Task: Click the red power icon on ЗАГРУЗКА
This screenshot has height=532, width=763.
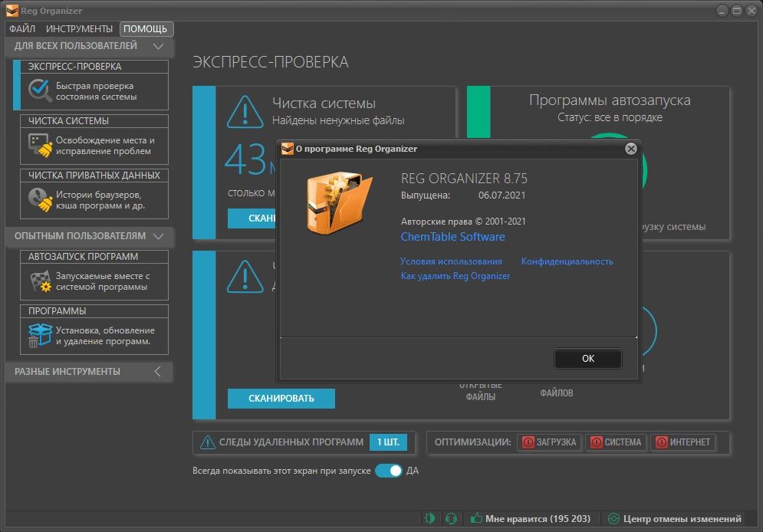Action: click(528, 442)
